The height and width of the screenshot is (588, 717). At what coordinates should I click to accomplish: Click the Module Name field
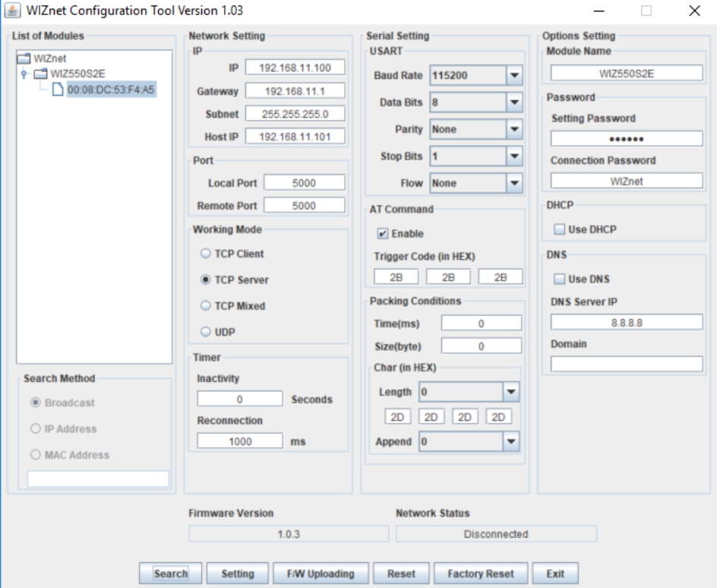click(x=627, y=73)
